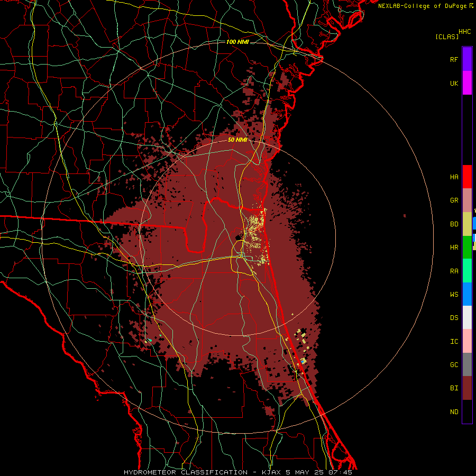Click the 50 NMI range ring label

point(237,140)
